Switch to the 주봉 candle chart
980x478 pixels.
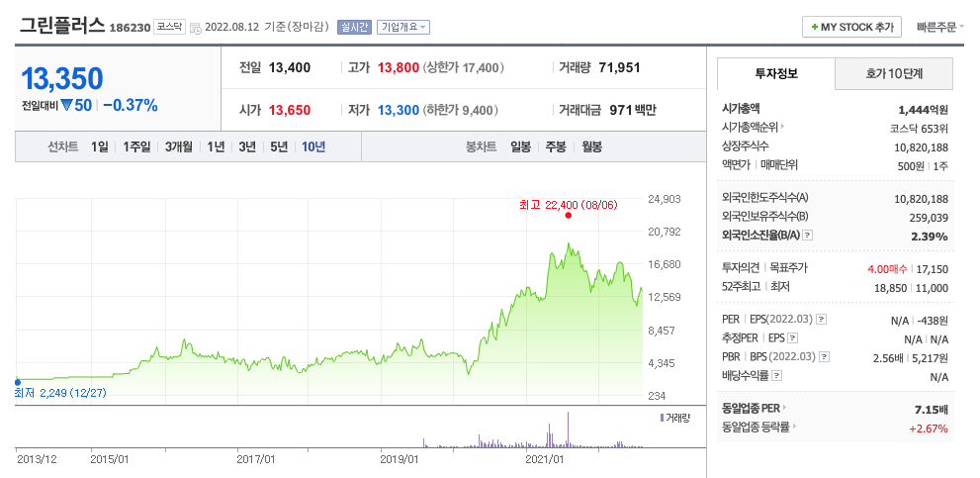[x=556, y=147]
